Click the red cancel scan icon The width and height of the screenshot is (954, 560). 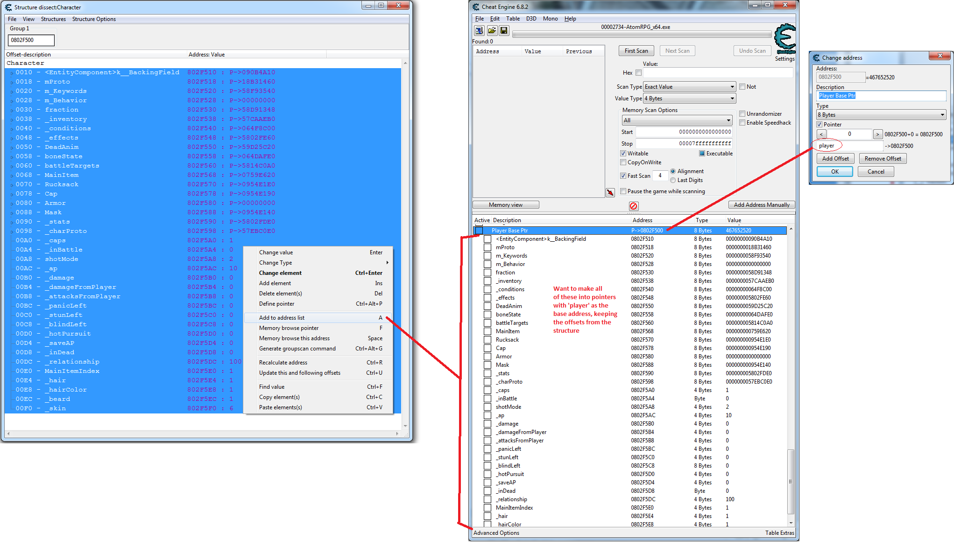(634, 206)
